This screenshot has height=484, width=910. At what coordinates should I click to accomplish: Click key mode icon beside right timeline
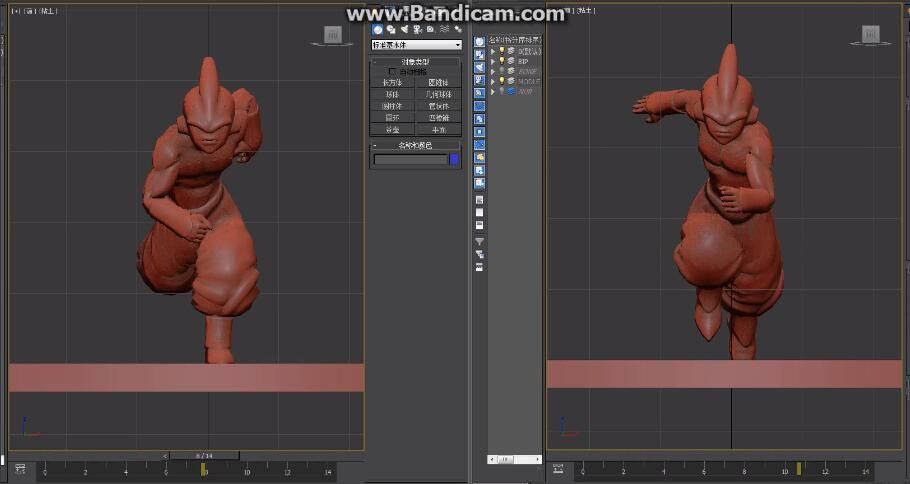(x=558, y=468)
